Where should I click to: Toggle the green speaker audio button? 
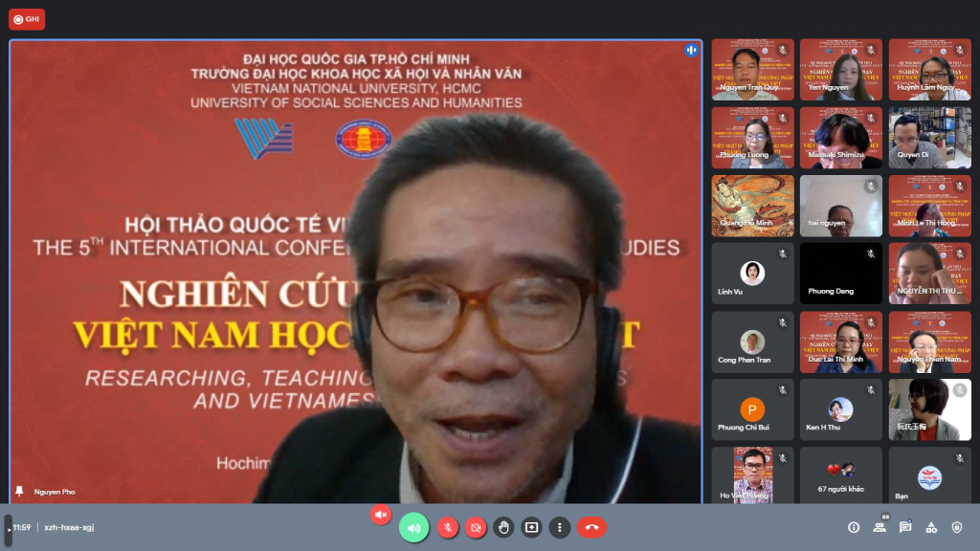[x=413, y=528]
